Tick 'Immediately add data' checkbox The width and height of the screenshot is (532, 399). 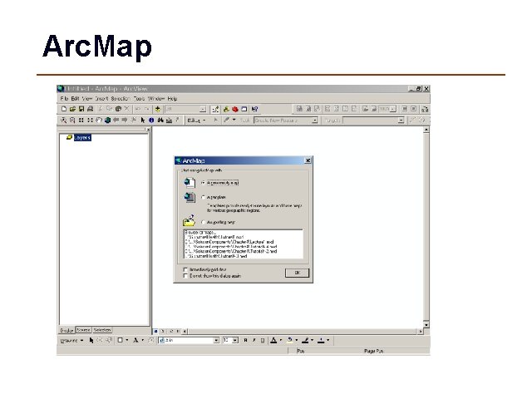[185, 269]
